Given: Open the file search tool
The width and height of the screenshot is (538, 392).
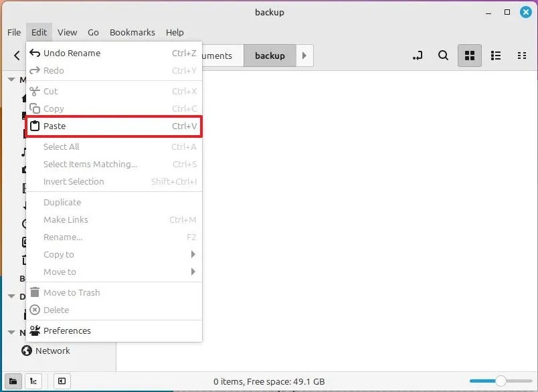Looking at the screenshot, I should pyautogui.click(x=443, y=56).
